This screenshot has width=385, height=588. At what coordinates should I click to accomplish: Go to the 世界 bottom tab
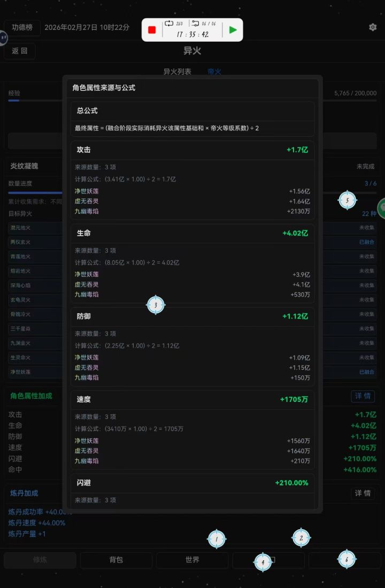[x=192, y=560]
